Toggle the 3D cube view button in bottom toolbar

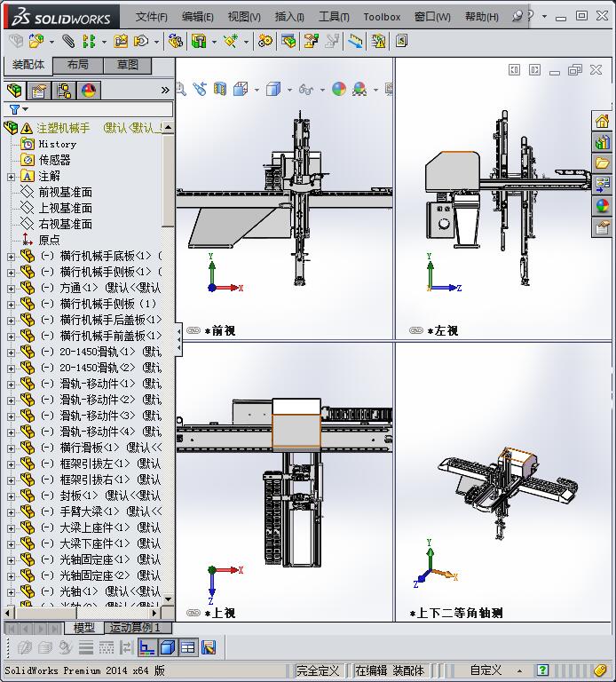click(168, 647)
